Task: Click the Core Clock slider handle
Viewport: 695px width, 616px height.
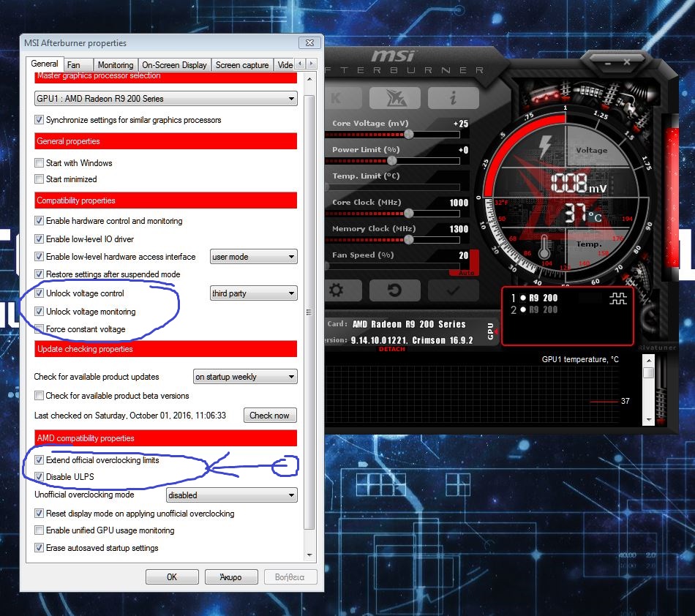Action: [409, 213]
